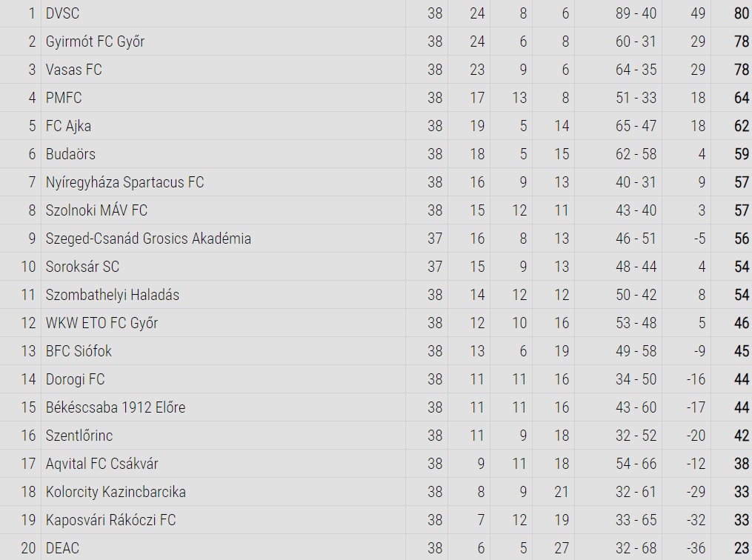This screenshot has width=752, height=560.
Task: Select Gyirmót FC Győr team name
Action: [x=95, y=41]
